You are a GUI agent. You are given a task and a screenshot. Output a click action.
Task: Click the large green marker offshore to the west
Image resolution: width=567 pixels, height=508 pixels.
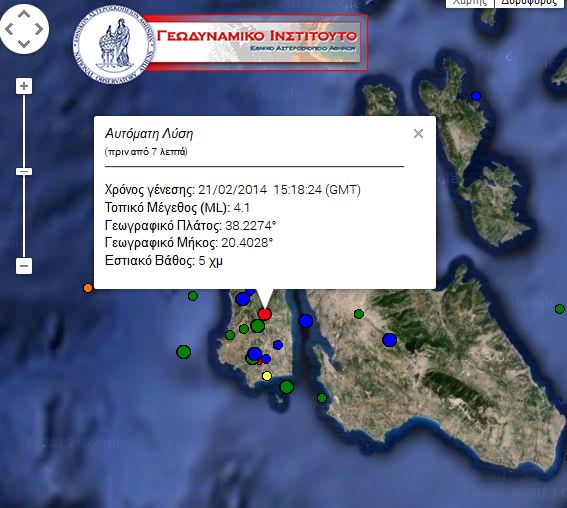tap(184, 351)
